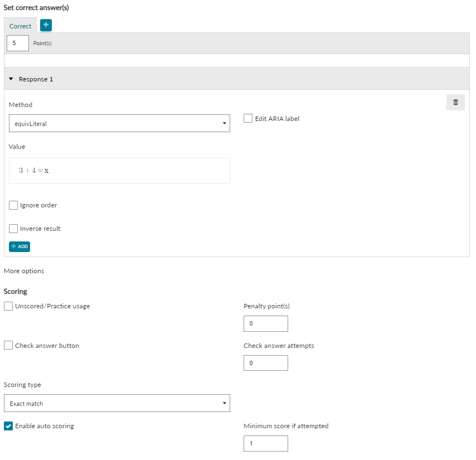Image resolution: width=476 pixels, height=460 pixels.
Task: Tick the Inverse result checkbox
Action: (13, 229)
